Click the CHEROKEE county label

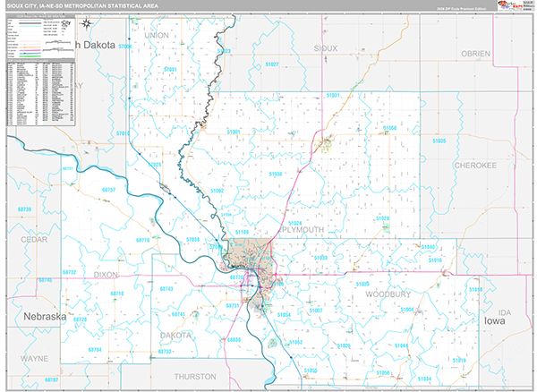coord(475,166)
